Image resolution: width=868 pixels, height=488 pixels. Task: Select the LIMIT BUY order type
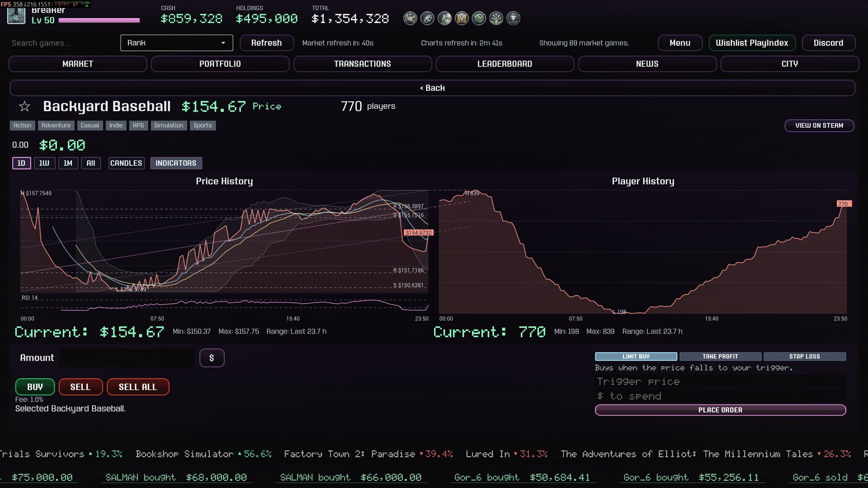pos(636,357)
